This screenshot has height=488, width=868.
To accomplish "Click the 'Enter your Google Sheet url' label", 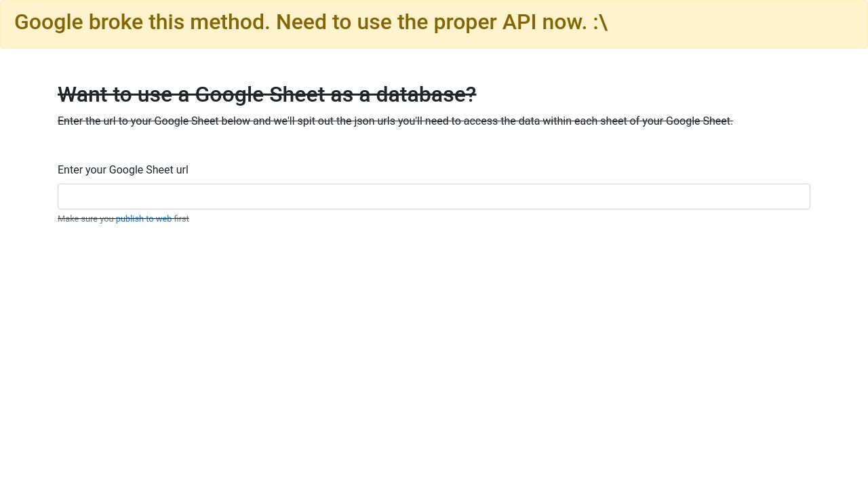I will 123,169.
